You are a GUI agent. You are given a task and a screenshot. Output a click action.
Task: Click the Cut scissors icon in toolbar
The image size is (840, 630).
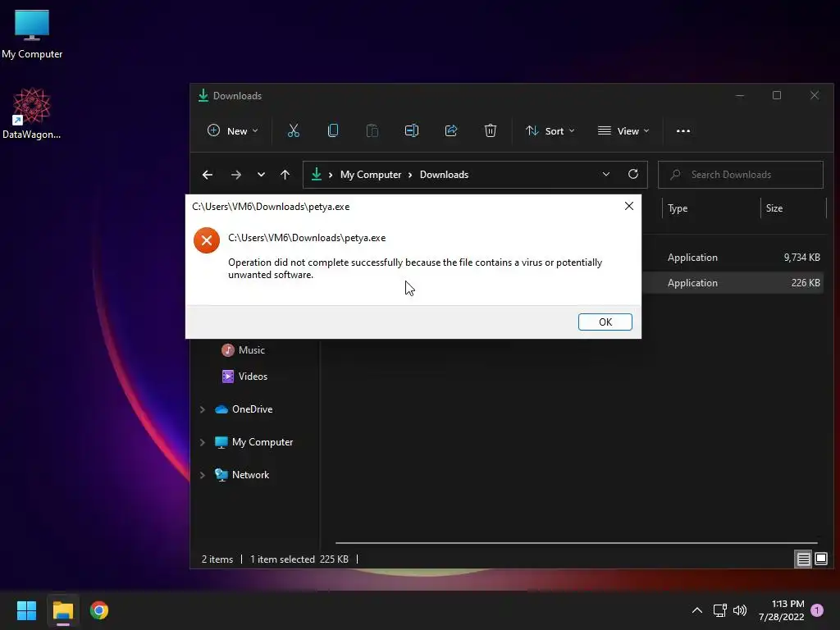pos(293,130)
